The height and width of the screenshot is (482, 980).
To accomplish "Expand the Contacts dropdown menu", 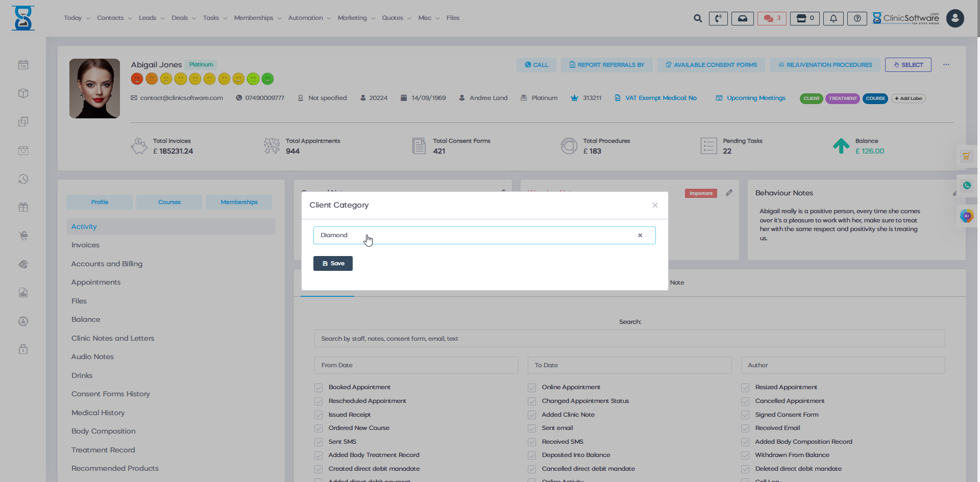I will [114, 18].
